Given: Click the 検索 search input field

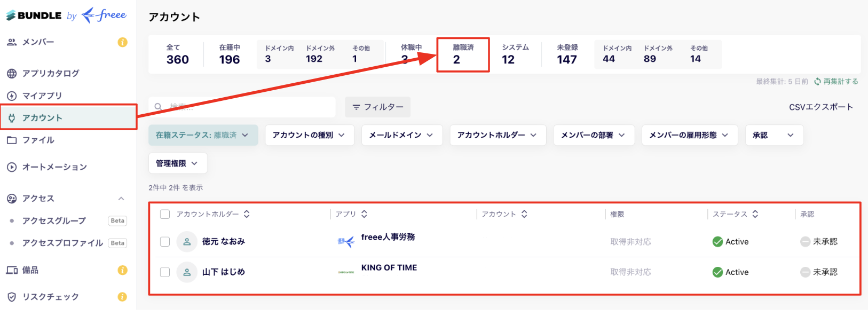Looking at the screenshot, I should [x=242, y=107].
